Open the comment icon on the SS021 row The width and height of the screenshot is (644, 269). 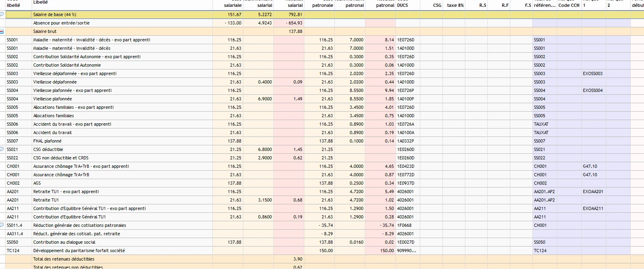[2, 149]
